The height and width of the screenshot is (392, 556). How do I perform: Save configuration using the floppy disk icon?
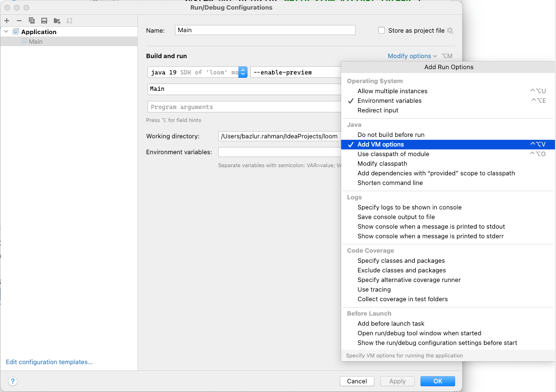coord(44,21)
